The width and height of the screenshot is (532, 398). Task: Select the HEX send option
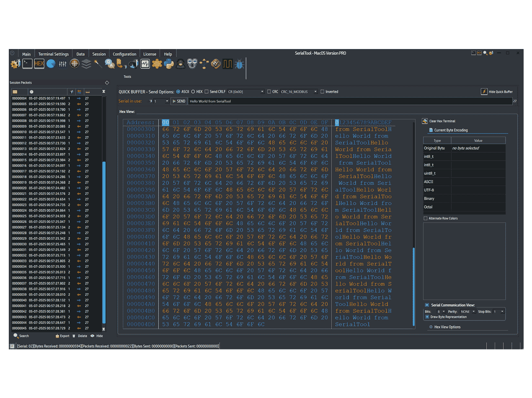197,91
